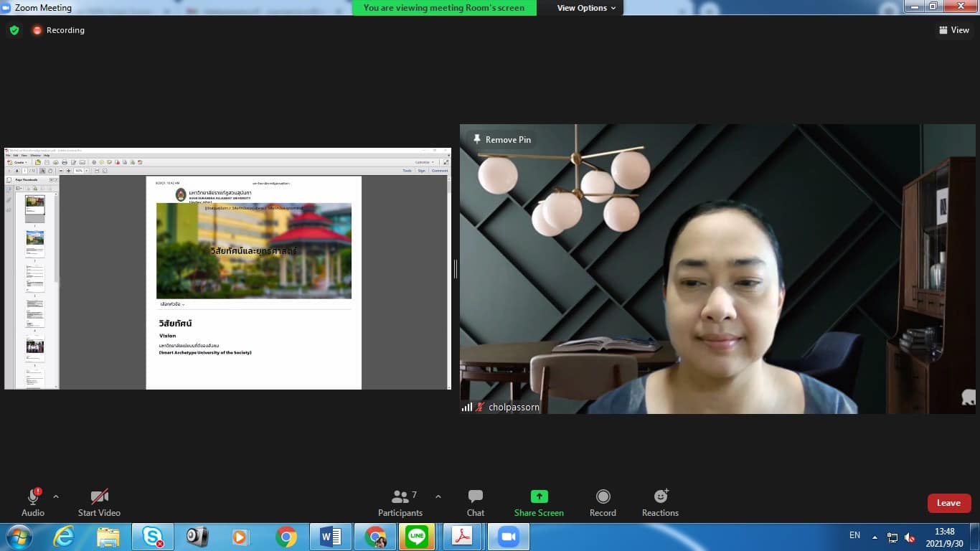Open Zoom from the Windows taskbar
The height and width of the screenshot is (551, 980).
[508, 537]
